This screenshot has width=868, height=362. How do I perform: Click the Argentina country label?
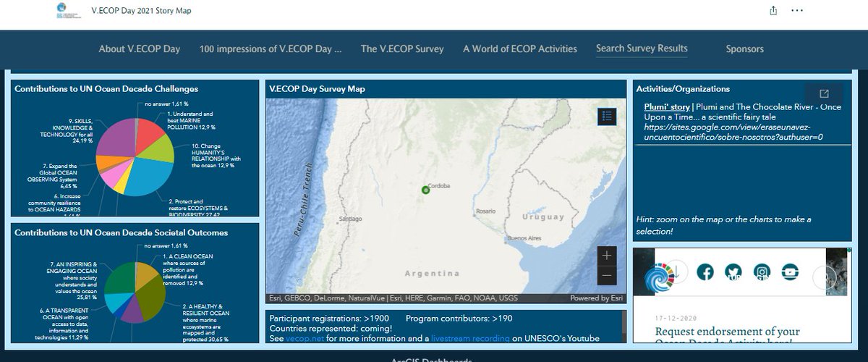(432, 274)
